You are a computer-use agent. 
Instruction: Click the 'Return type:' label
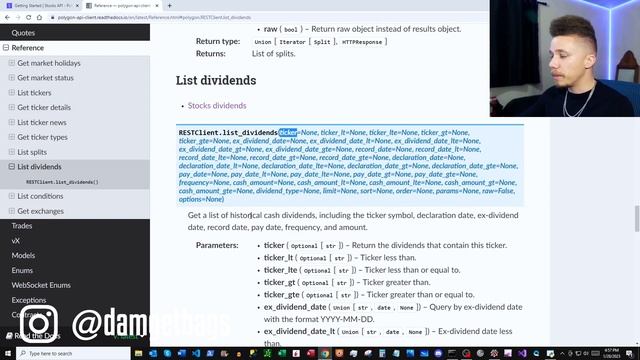(218, 41)
